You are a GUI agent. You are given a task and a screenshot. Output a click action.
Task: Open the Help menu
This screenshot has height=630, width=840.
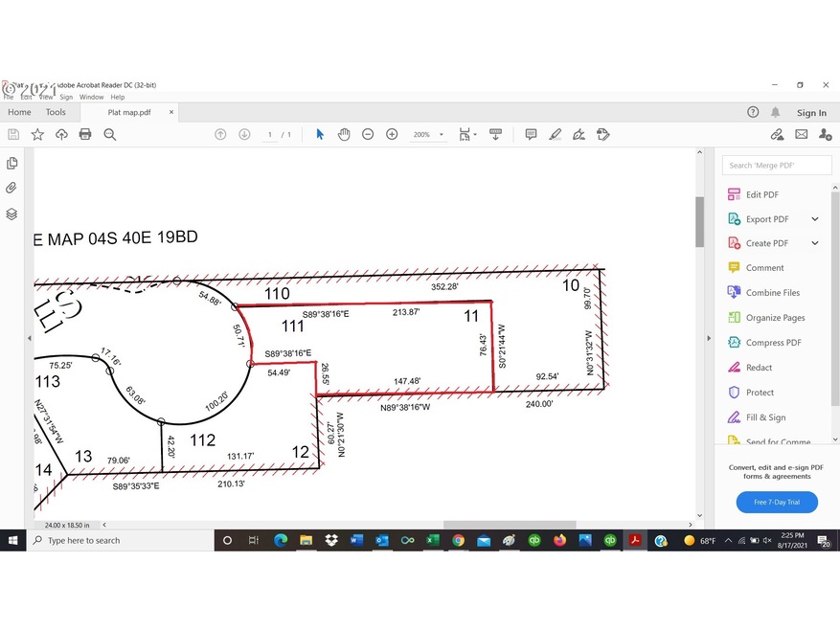118,97
